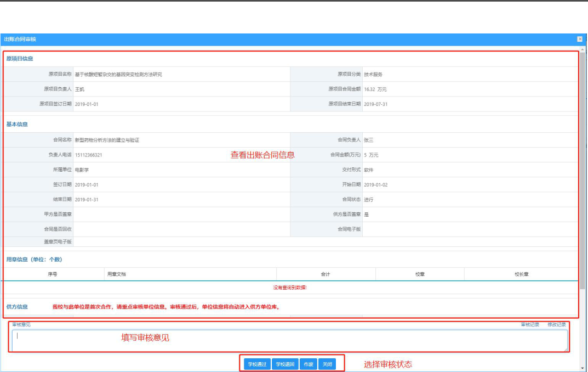Approve with the 学校通过 button

[x=257, y=364]
